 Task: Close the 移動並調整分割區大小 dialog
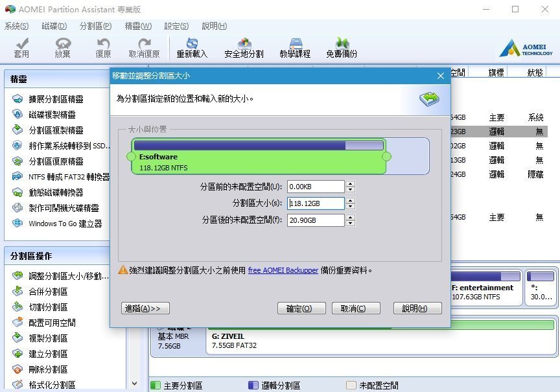(441, 76)
